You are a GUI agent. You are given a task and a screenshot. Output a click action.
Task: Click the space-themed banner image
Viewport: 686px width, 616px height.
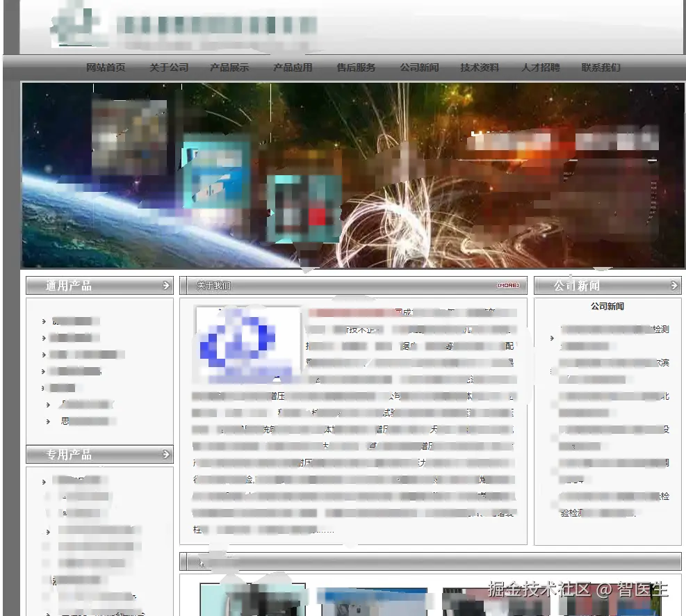click(x=353, y=175)
